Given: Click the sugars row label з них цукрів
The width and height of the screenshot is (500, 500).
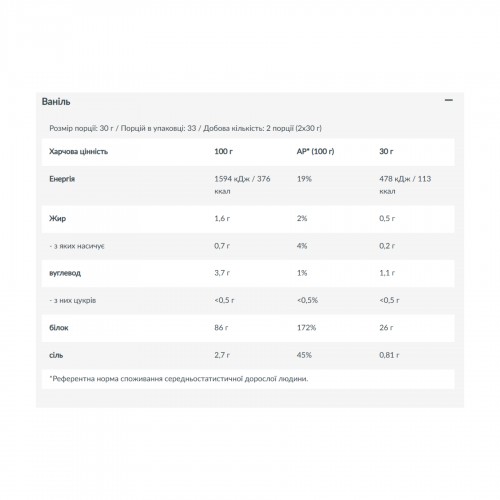Looking at the screenshot, I should [x=73, y=301].
